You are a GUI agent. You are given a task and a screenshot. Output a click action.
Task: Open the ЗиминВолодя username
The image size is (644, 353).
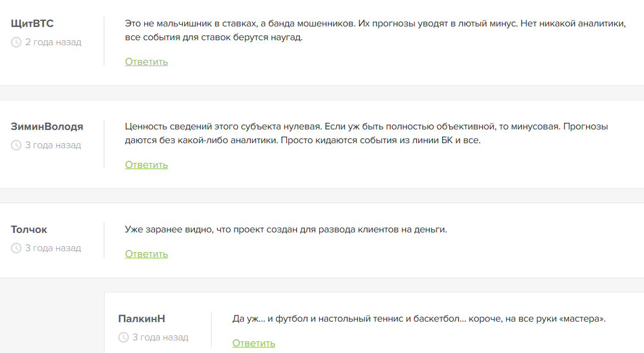tap(47, 126)
